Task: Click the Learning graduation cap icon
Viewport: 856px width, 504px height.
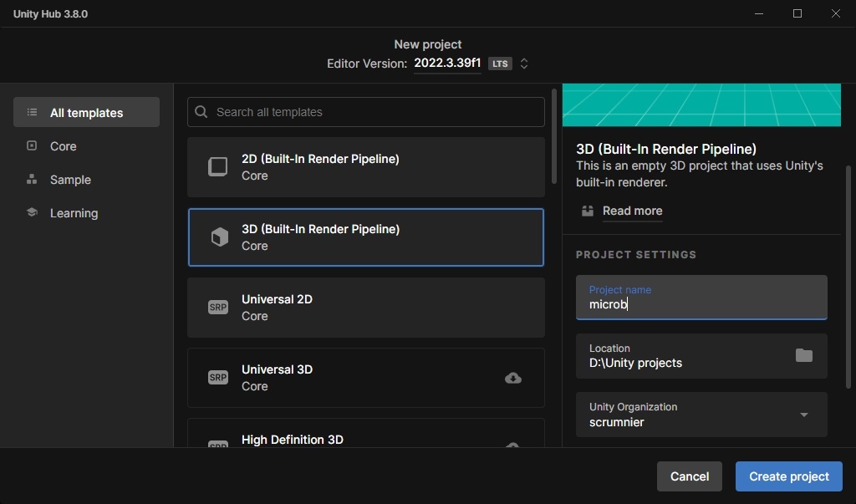Action: [x=32, y=212]
